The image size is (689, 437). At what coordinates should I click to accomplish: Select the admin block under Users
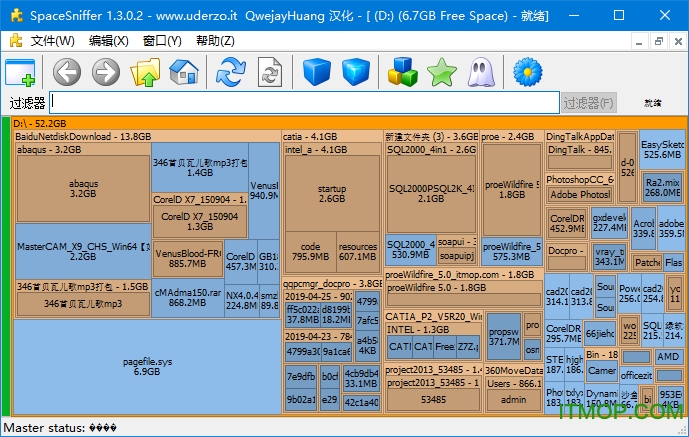513,400
